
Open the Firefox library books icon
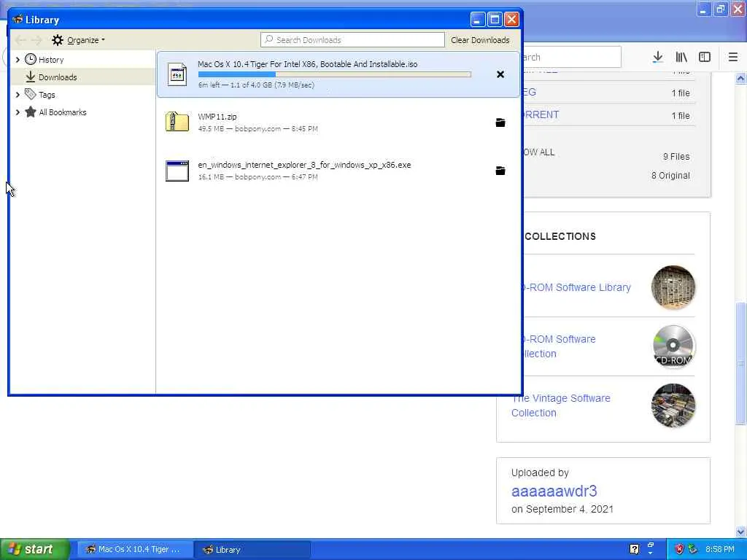(x=681, y=57)
